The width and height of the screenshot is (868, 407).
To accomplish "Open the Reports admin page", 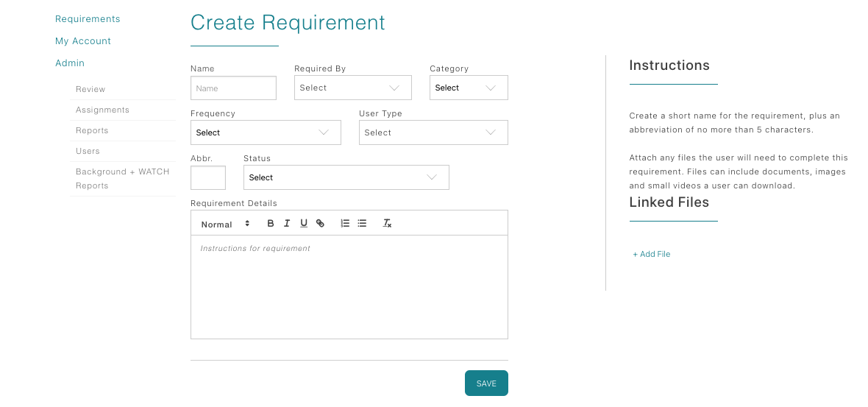I will pos(92,130).
